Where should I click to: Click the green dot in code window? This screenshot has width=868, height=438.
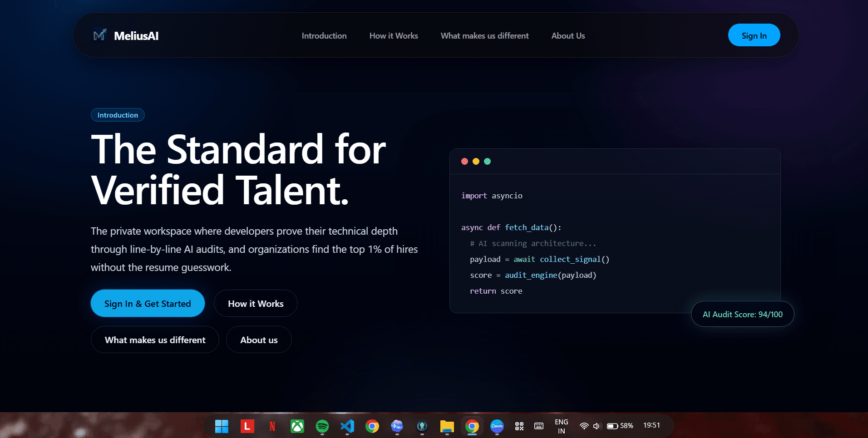click(487, 162)
